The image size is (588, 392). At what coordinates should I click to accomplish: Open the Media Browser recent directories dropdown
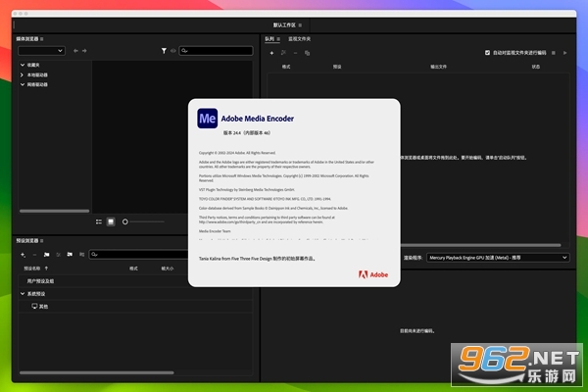(x=41, y=51)
